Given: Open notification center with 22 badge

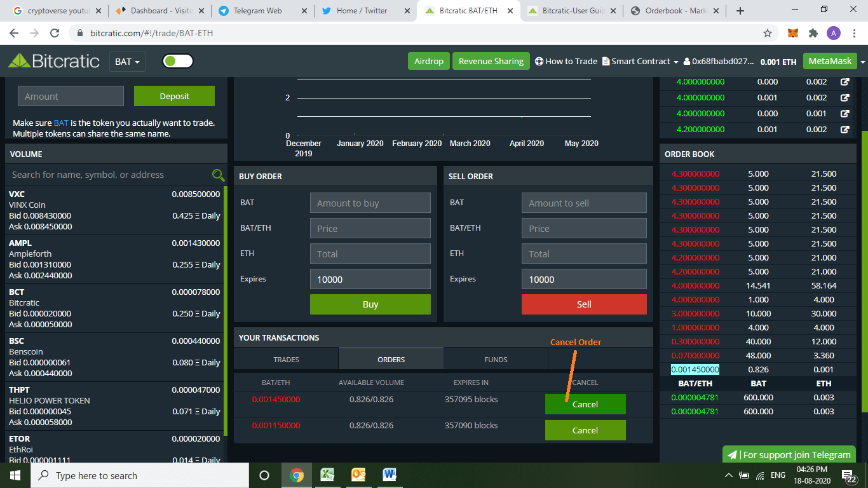Looking at the screenshot, I should point(849,476).
